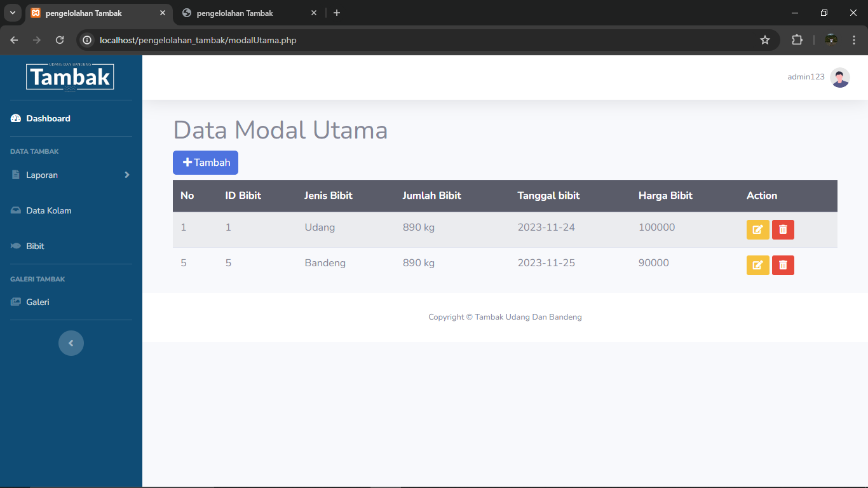Image resolution: width=868 pixels, height=488 pixels.
Task: Click the Tambah button
Action: click(x=205, y=163)
